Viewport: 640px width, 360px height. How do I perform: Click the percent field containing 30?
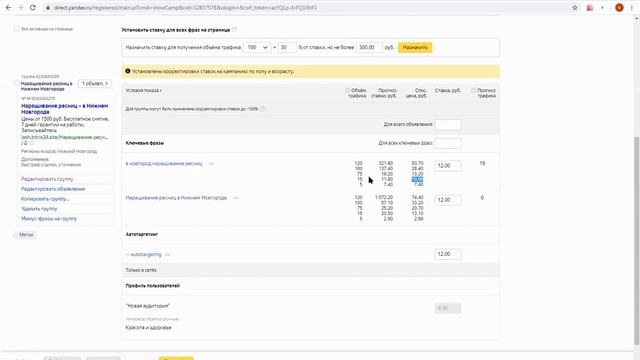(287, 47)
